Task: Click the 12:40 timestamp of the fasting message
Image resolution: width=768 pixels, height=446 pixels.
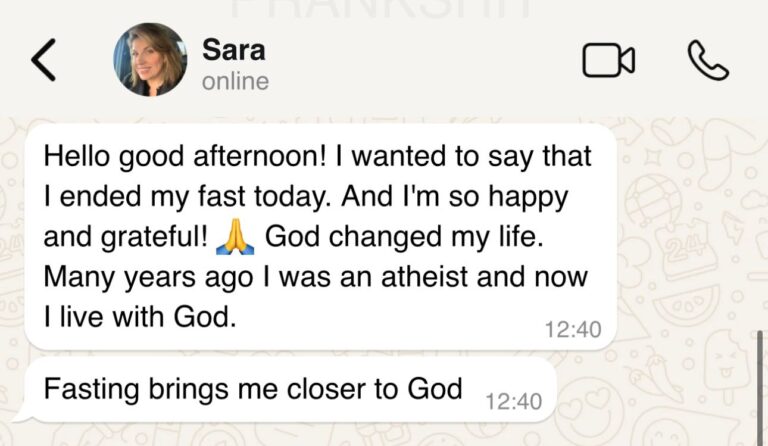Action: click(513, 401)
